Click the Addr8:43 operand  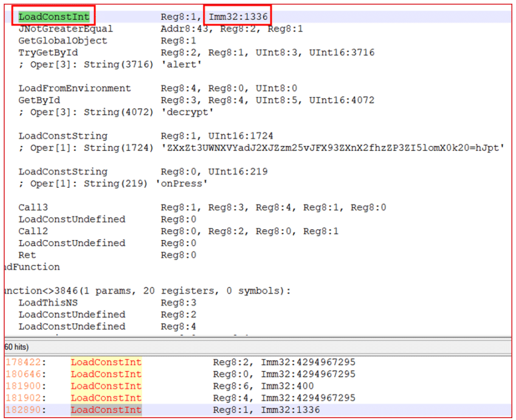coord(185,29)
